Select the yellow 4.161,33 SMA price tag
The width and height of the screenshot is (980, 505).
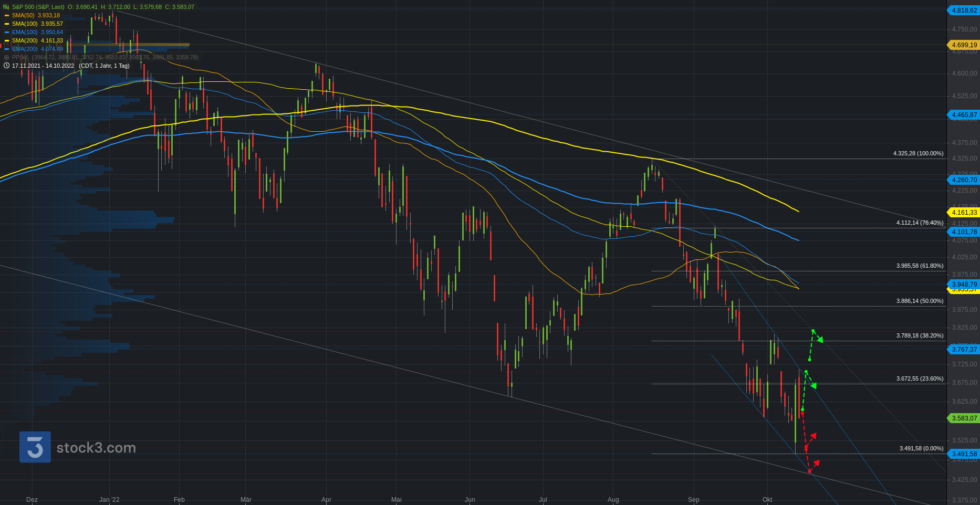tap(964, 213)
